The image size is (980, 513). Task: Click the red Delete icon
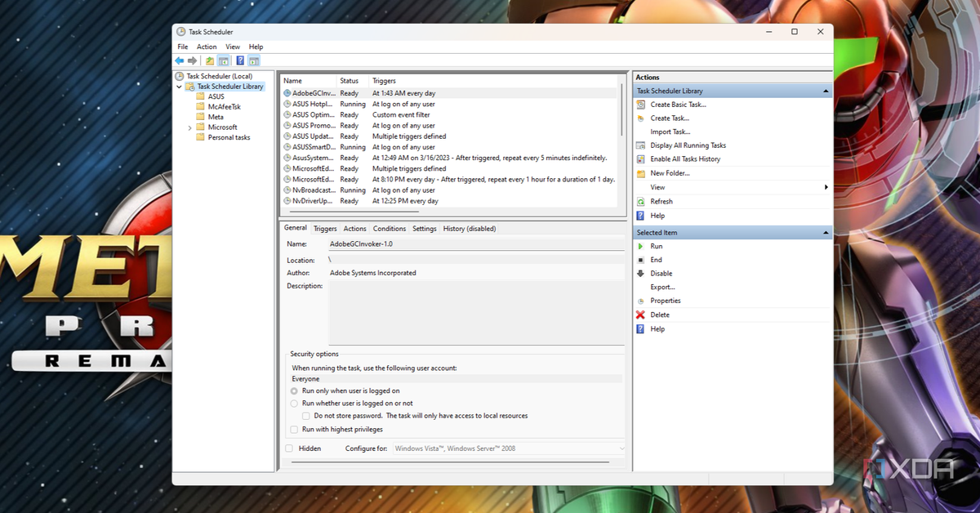tap(641, 314)
